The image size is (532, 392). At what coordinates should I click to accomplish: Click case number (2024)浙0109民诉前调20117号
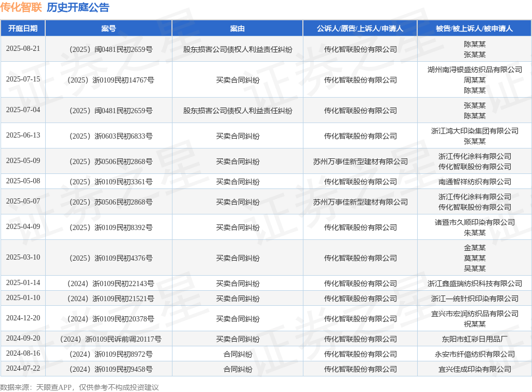(x=111, y=340)
